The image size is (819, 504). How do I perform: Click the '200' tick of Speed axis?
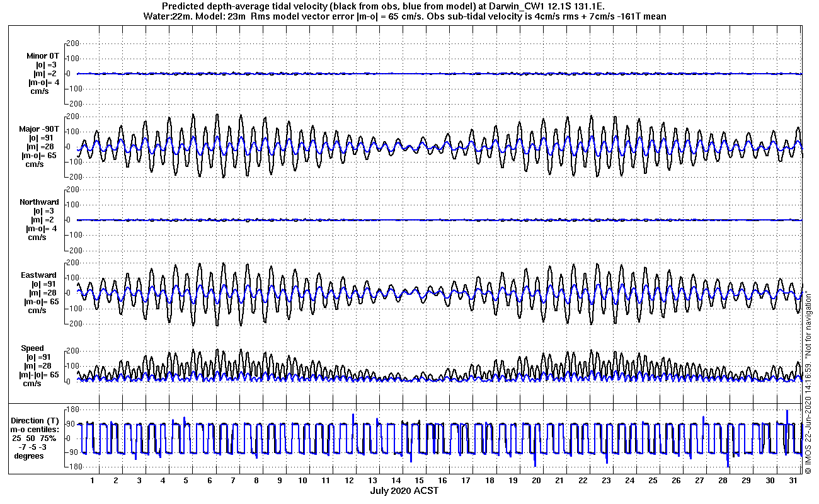[71, 351]
